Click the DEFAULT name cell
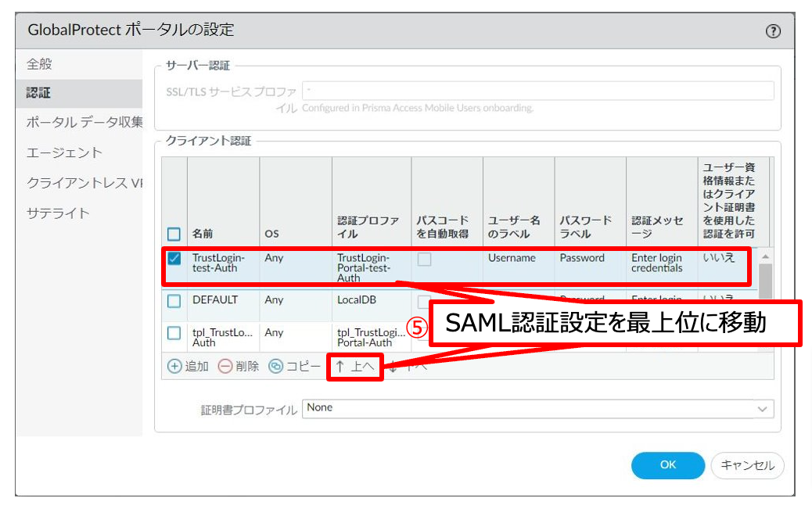 pyautogui.click(x=215, y=299)
